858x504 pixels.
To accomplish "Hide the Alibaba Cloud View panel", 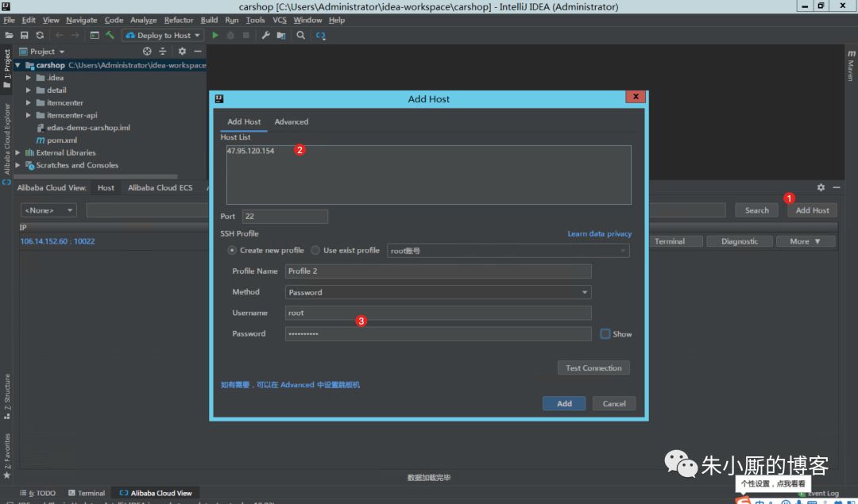I will [836, 187].
